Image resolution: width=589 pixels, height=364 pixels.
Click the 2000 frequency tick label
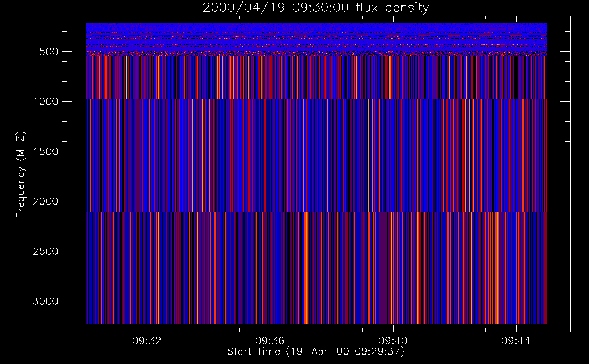pyautogui.click(x=46, y=201)
